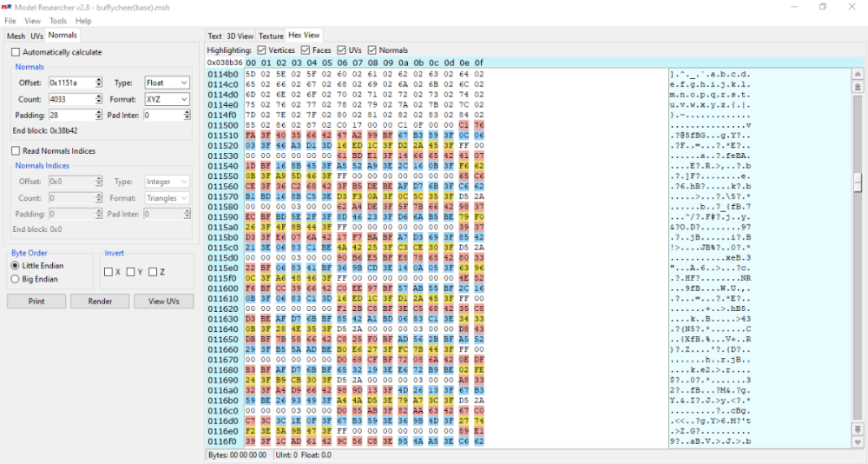Select the Hex View tab
Image resolution: width=868 pixels, height=464 pixels.
coord(304,35)
